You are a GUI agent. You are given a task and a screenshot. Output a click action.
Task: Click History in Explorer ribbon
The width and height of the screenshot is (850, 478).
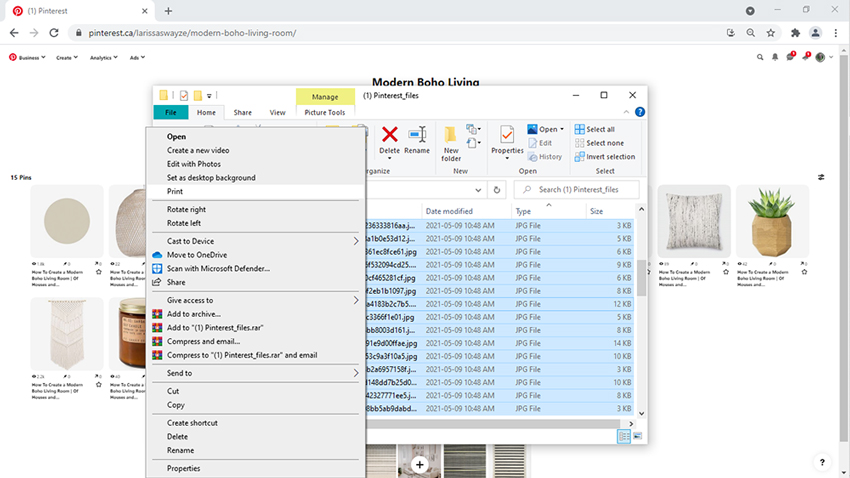pos(545,157)
